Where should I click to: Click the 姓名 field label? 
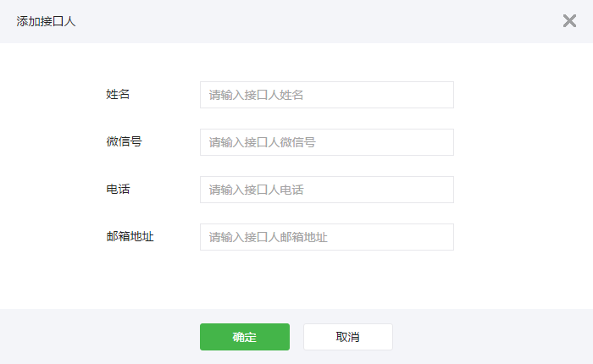click(118, 94)
